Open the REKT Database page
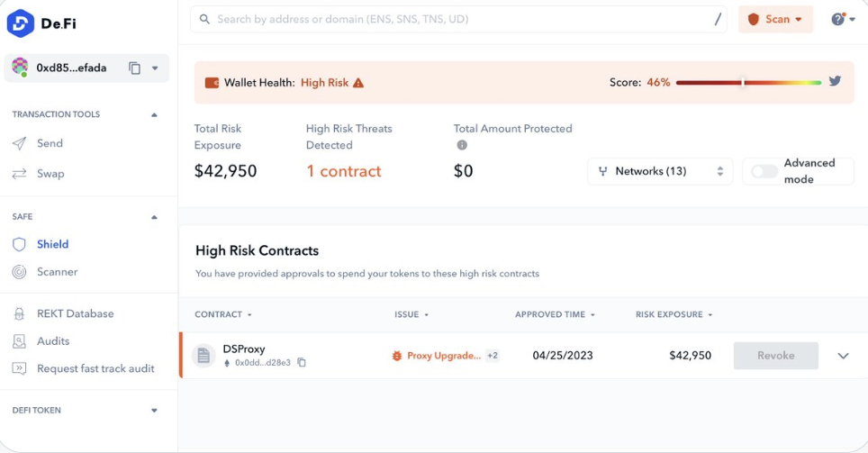The width and height of the screenshot is (868, 453). click(x=75, y=314)
